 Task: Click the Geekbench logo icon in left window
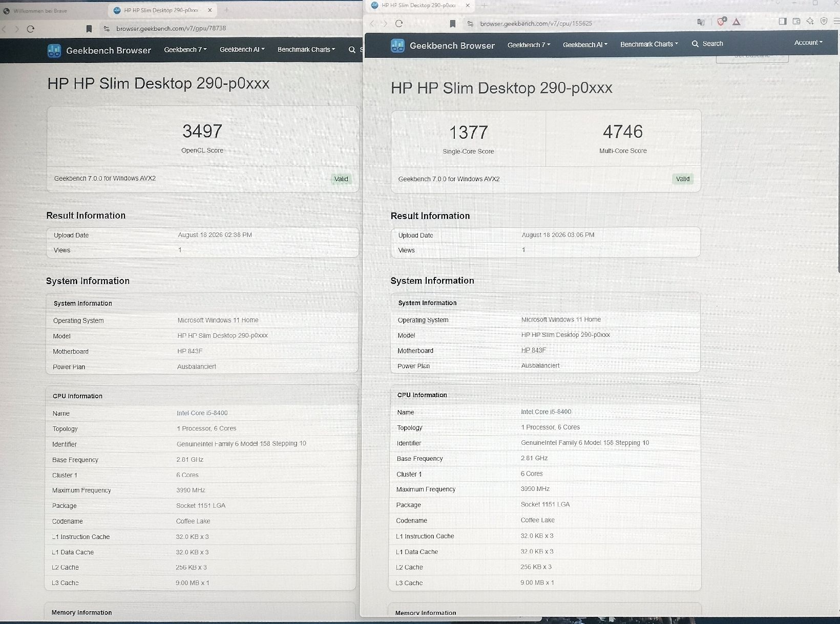[54, 51]
